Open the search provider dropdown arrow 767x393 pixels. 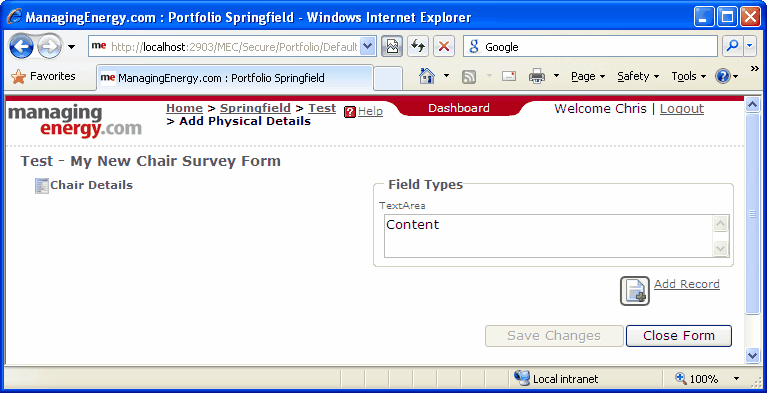(750, 46)
